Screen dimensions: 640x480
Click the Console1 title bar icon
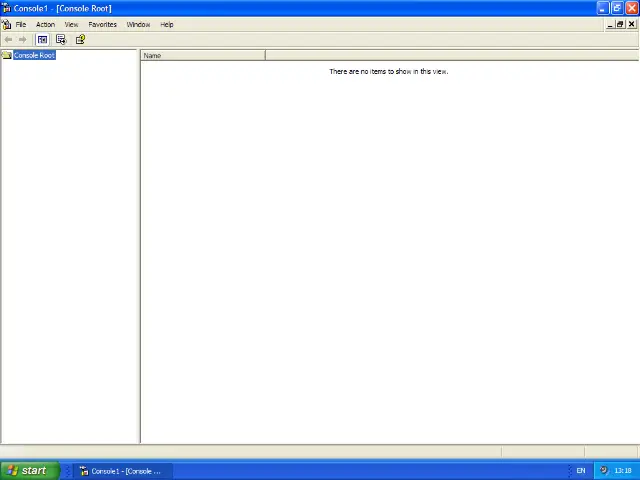6,8
